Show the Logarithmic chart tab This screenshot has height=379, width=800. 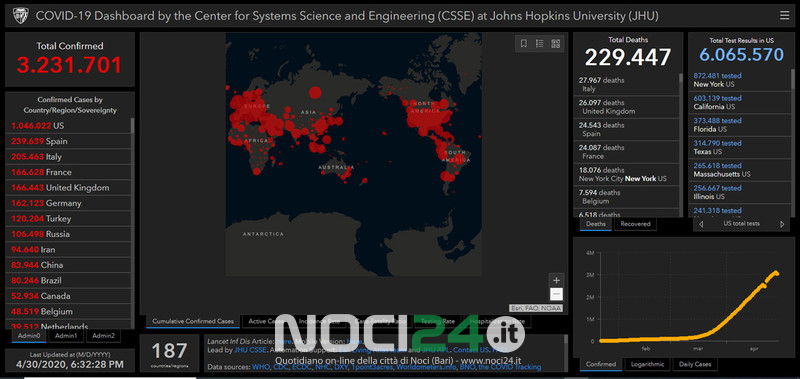pyautogui.click(x=647, y=364)
